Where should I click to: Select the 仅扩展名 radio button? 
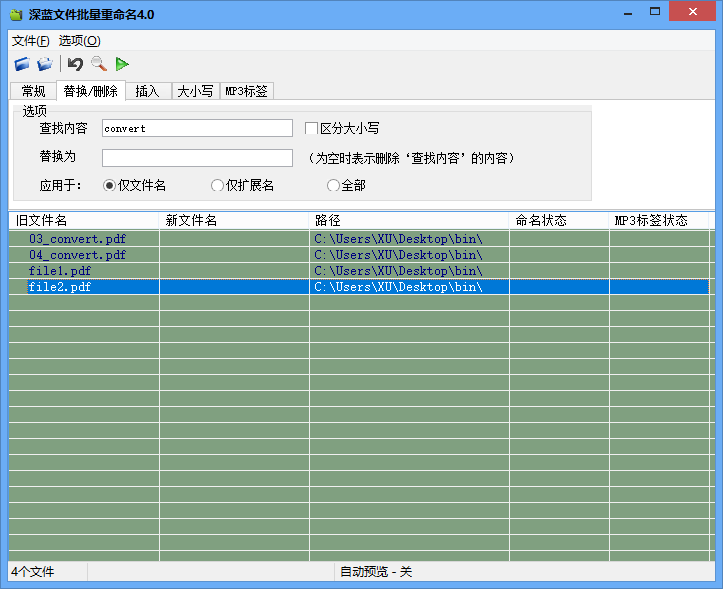click(x=217, y=185)
